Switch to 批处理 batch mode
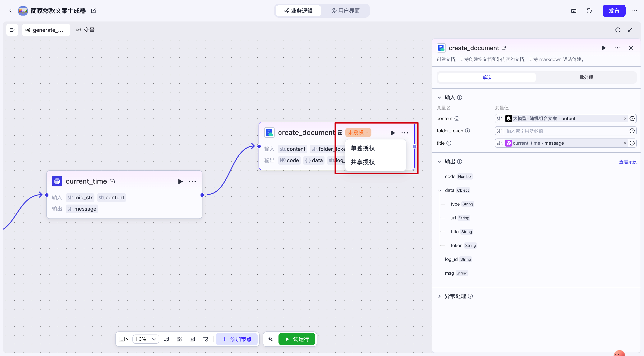644x356 pixels. pos(586,77)
